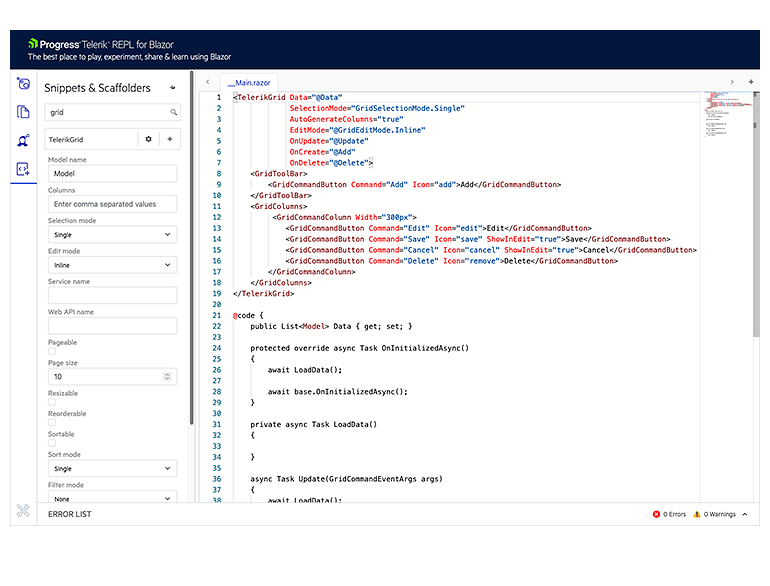The height and width of the screenshot is (586, 770).
Task: Click the Web API name input field
Action: [112, 326]
